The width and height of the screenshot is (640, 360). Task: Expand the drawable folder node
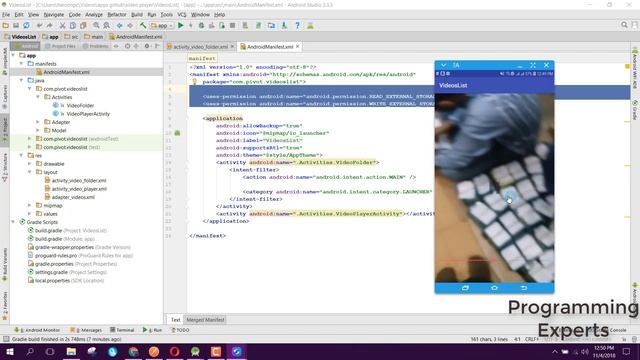click(x=29, y=164)
